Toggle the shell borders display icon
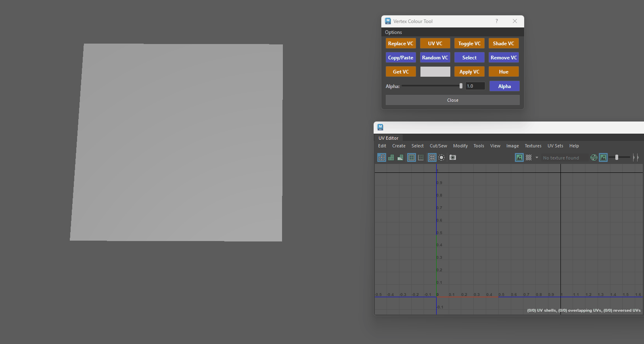 point(412,157)
